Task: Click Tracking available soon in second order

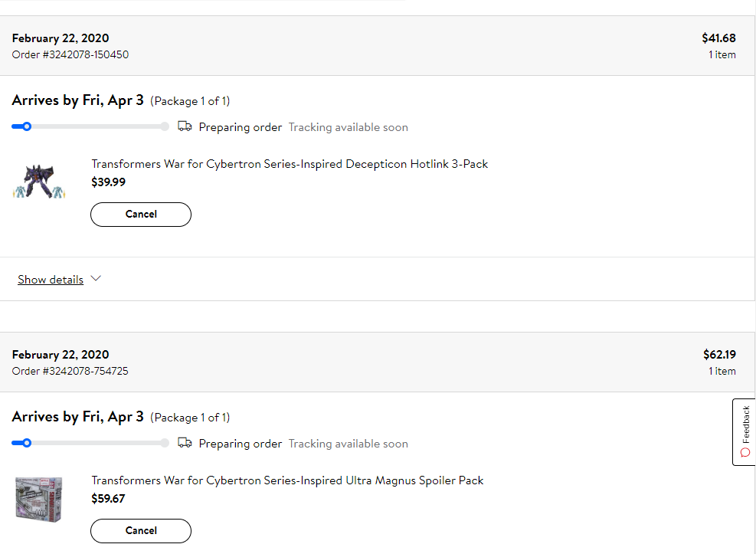Action: tap(348, 444)
